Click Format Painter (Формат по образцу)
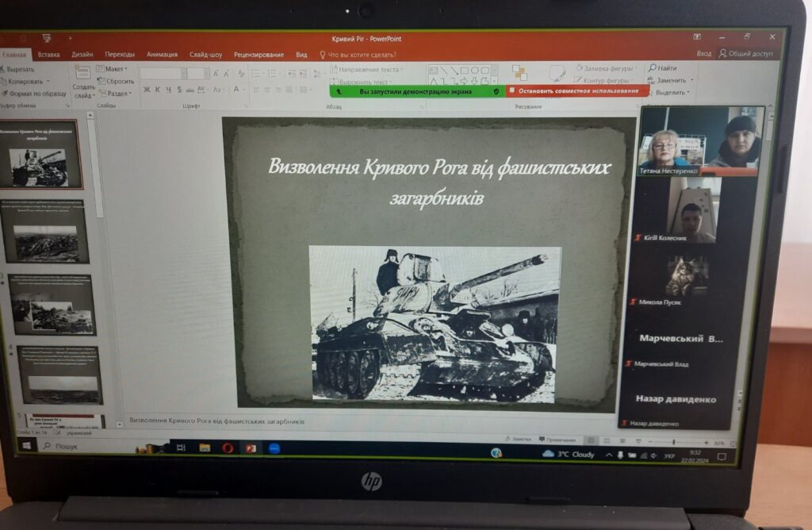This screenshot has height=530, width=812. pos(33,94)
